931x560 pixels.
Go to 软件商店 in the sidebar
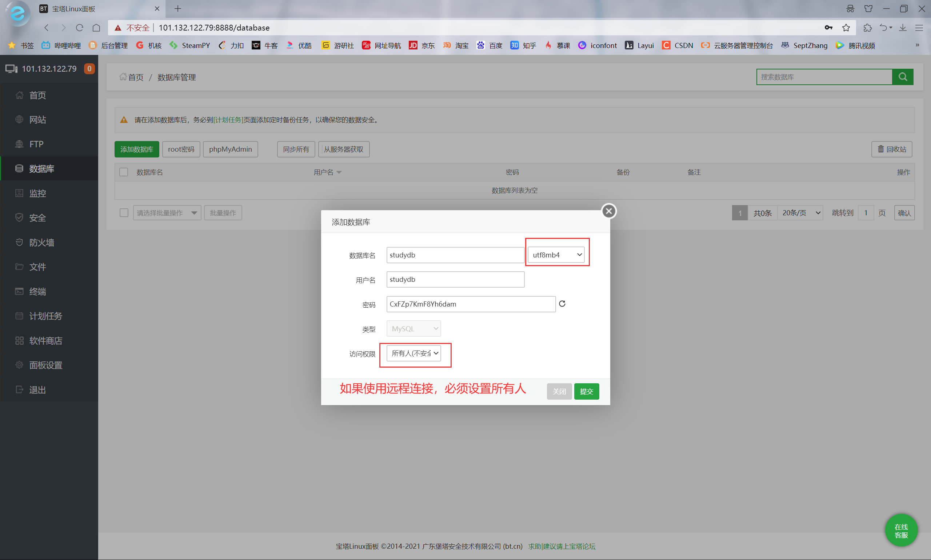45,341
